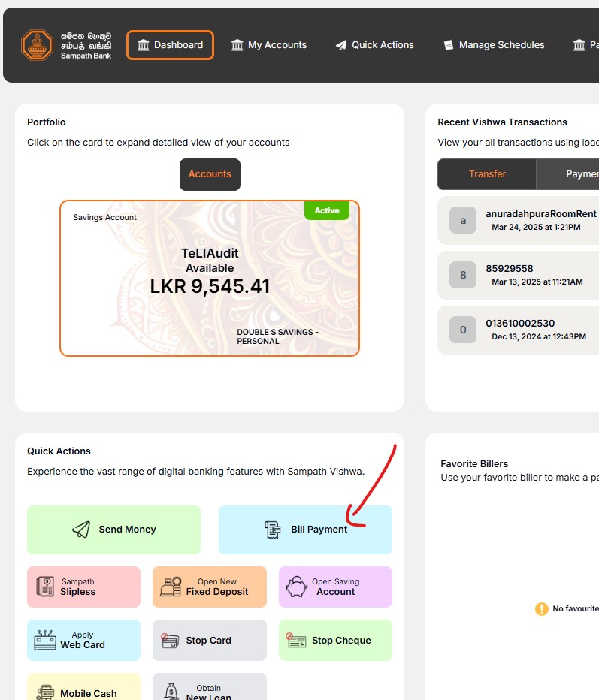599x700 pixels.
Task: Click the piggy bank Saving Account icon
Action: pos(296,587)
